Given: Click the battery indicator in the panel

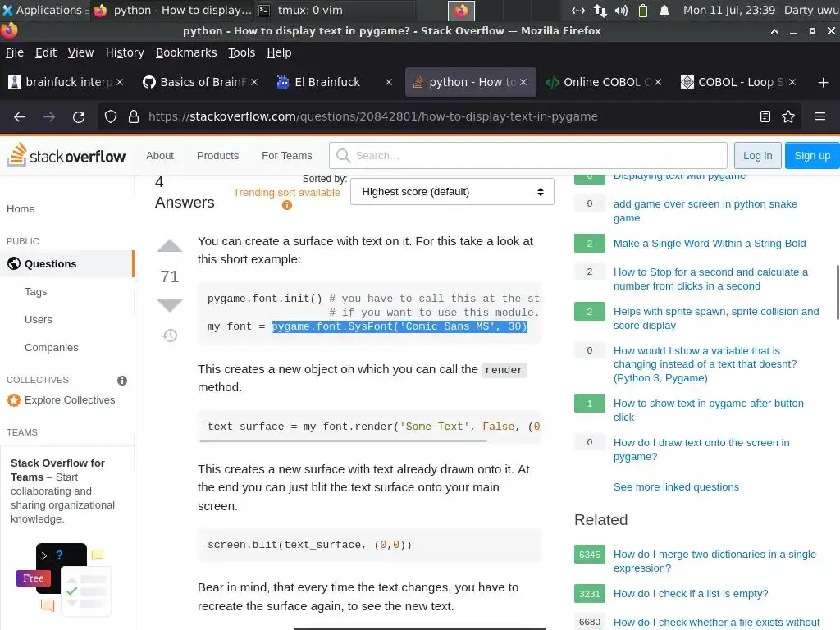Looking at the screenshot, I should click(x=643, y=10).
